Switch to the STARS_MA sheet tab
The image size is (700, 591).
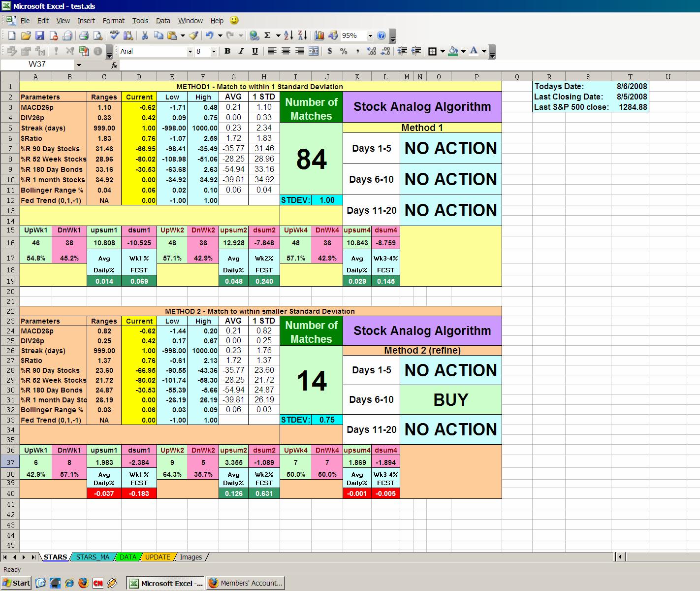[x=93, y=557]
